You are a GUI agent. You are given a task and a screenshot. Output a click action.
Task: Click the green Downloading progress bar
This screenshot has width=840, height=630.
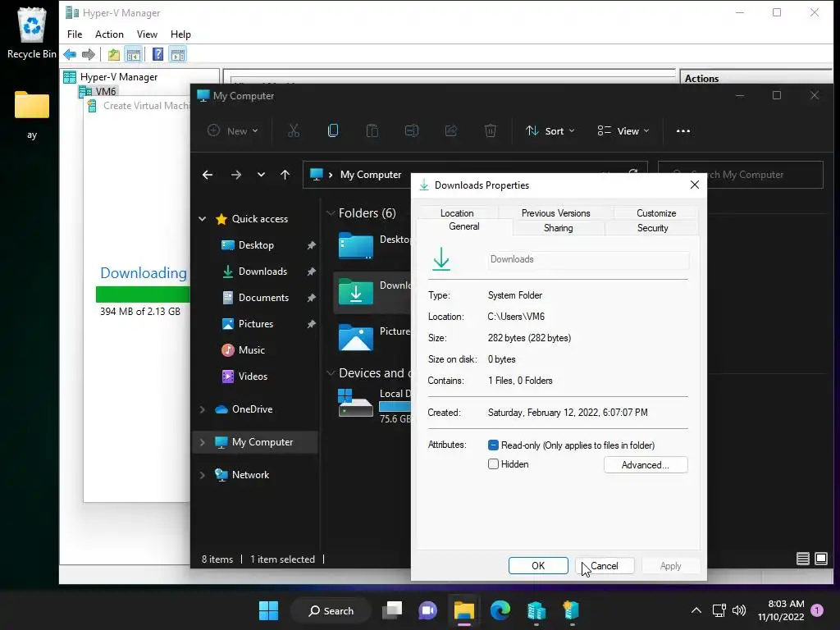(x=143, y=294)
